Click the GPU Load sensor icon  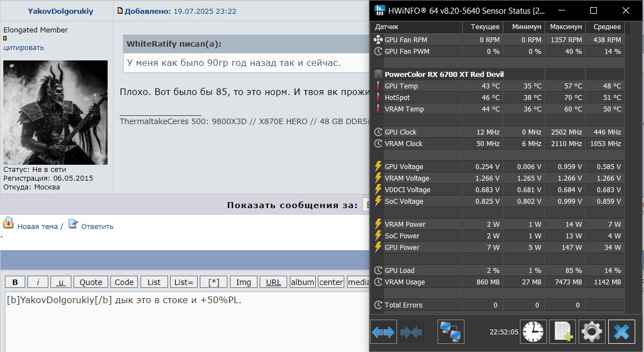378,270
